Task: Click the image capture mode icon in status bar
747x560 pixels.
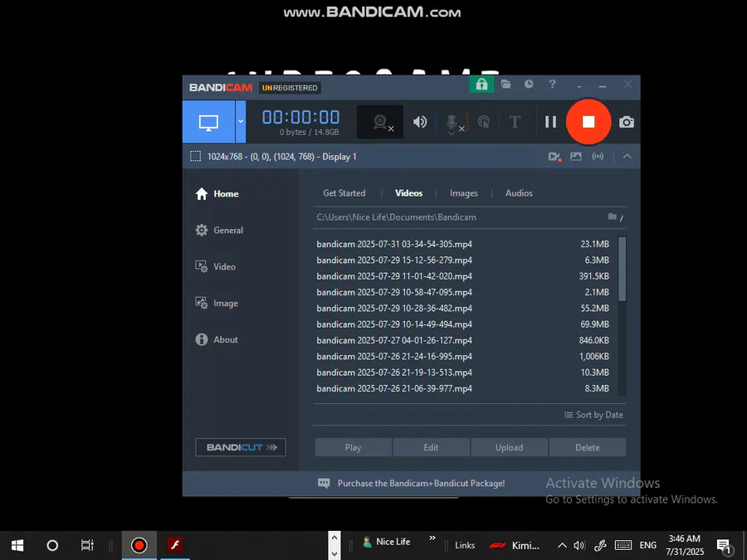Action: [x=576, y=157]
